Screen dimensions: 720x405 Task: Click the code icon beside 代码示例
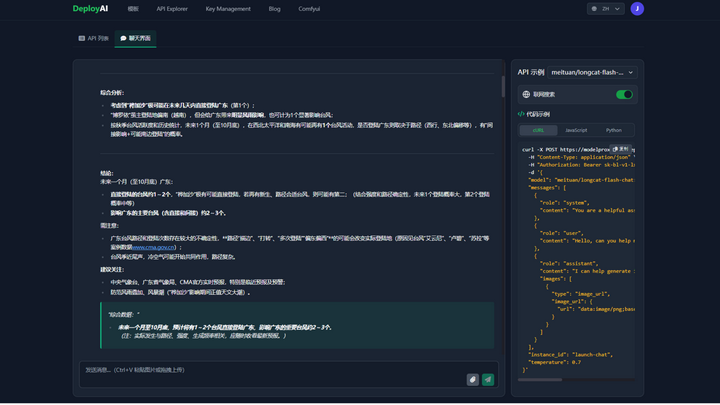point(521,114)
